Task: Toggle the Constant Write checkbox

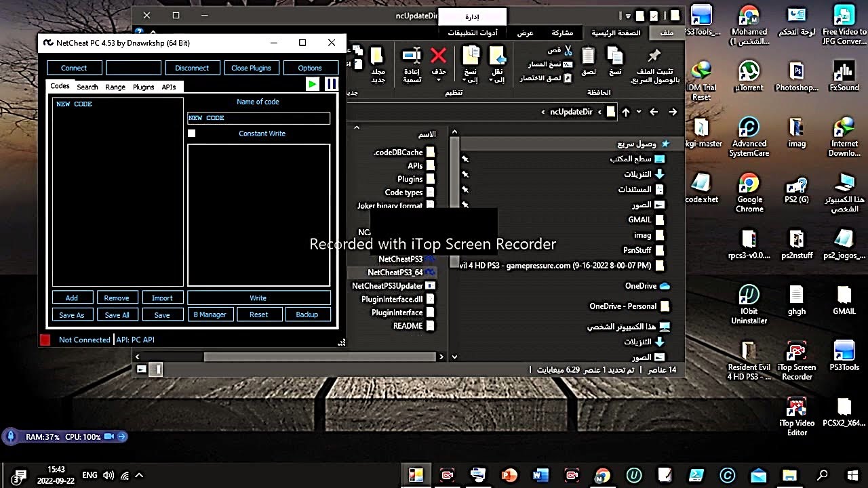Action: [x=192, y=134]
